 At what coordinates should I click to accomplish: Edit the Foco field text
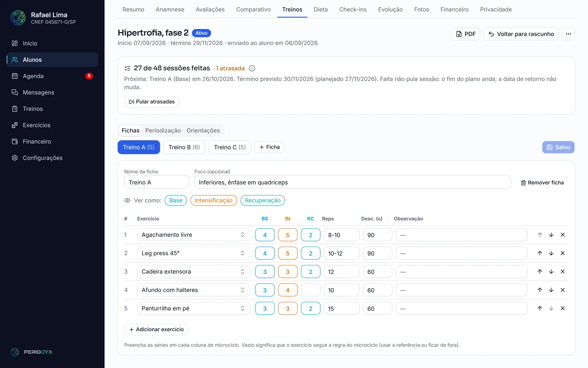click(x=352, y=182)
